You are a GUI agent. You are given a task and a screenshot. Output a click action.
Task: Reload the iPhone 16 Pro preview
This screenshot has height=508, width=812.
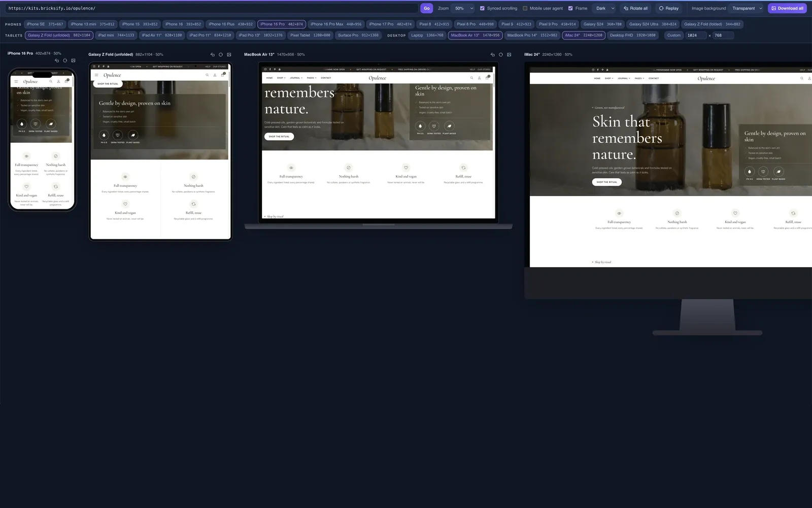coord(65,60)
